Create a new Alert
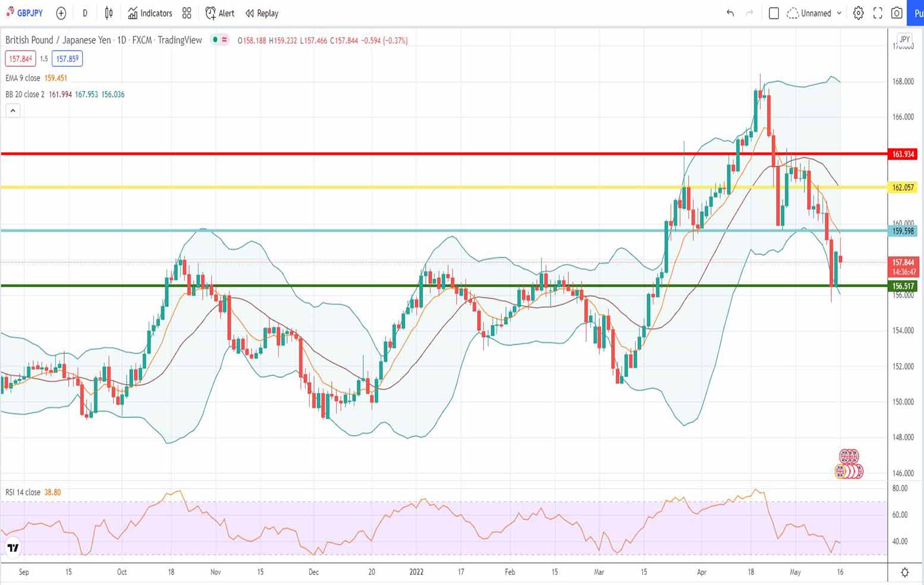 [x=219, y=13]
